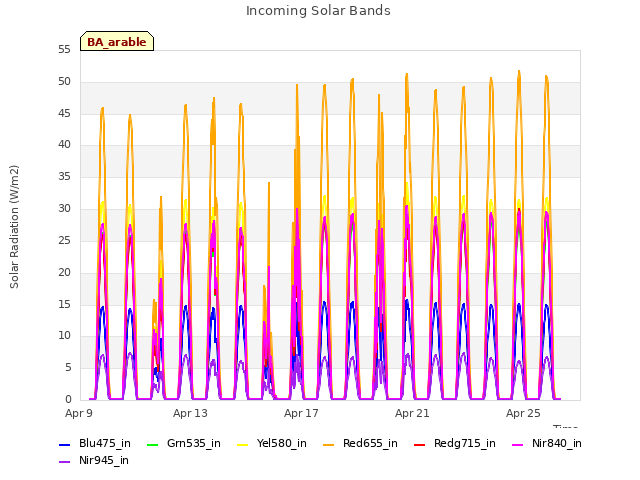Click the 0 y-axis tick label

pyautogui.click(x=68, y=400)
